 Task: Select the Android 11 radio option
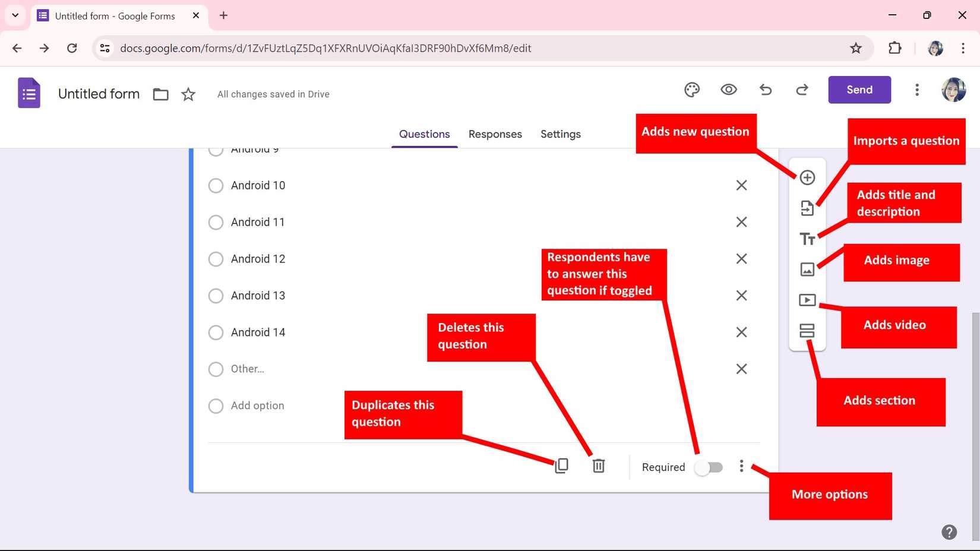[x=216, y=223]
